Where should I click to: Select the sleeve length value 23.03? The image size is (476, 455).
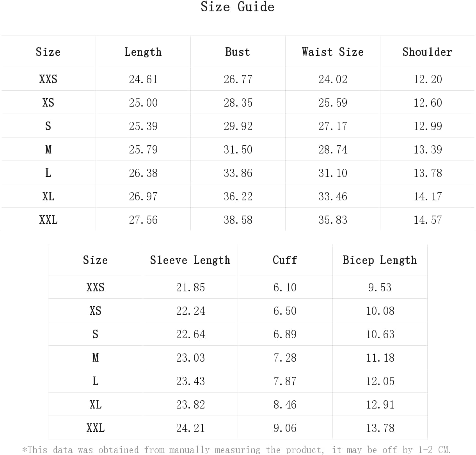[190, 358]
